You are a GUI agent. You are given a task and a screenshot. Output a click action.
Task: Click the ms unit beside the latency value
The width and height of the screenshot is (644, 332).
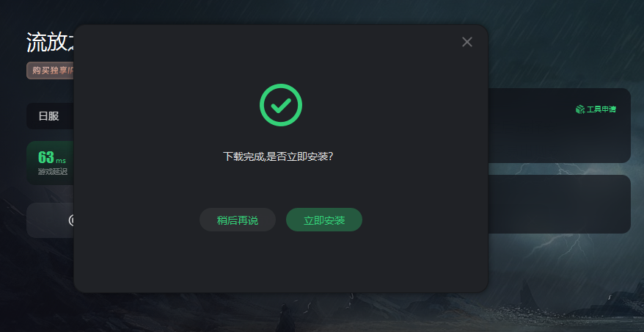pyautogui.click(x=61, y=160)
